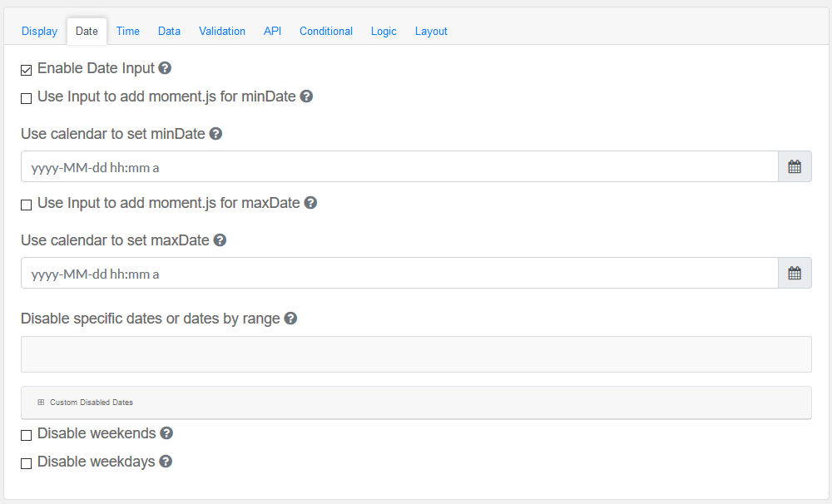The image size is (832, 504).
Task: Click help icon for Disable specific dates
Action: [x=290, y=319]
